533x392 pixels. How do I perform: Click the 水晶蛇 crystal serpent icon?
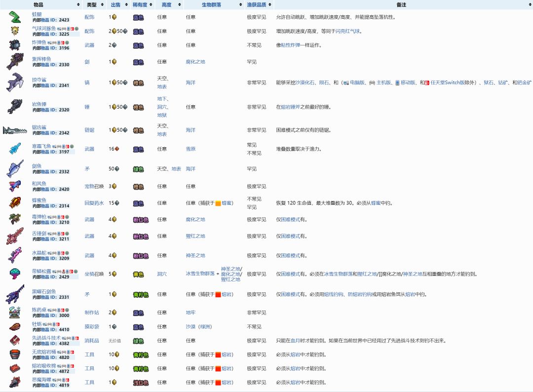15,255
